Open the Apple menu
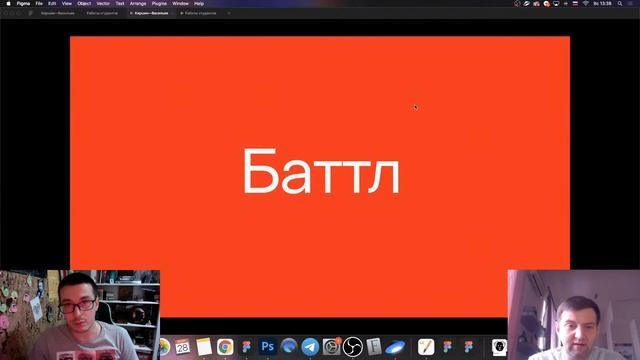The height and width of the screenshot is (360, 640). 9,3
